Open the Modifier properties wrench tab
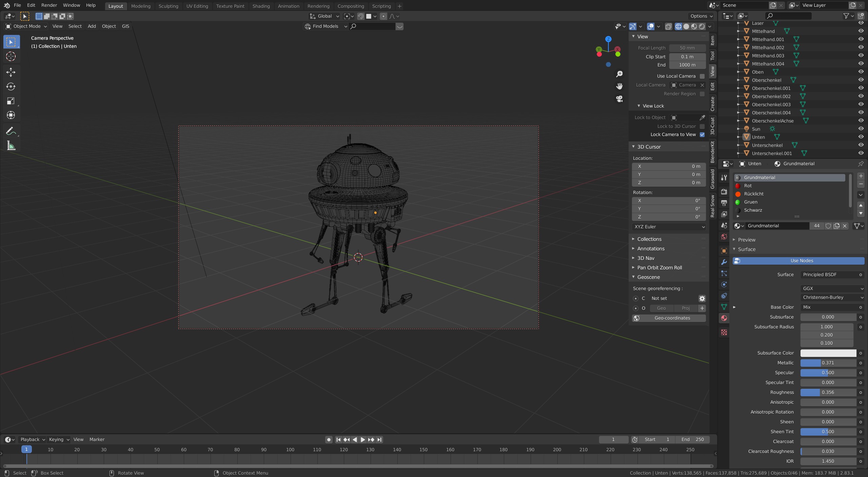Image resolution: width=868 pixels, height=477 pixels. pos(724,262)
